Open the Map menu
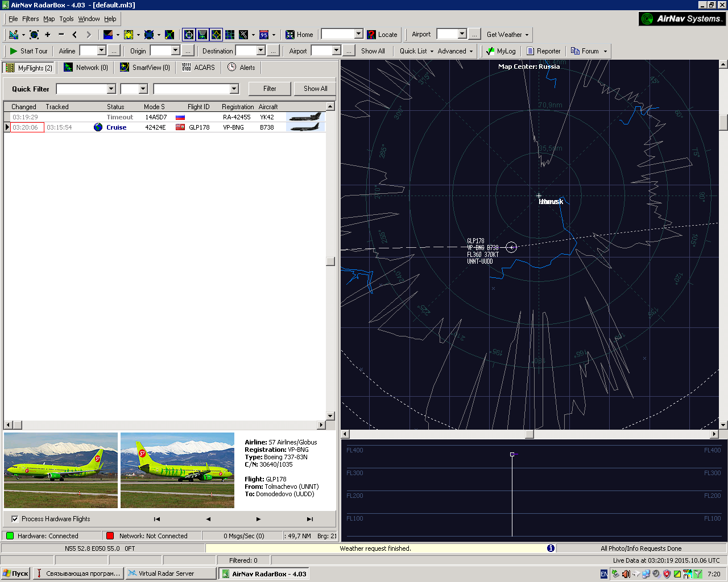728x582 pixels. tap(49, 19)
